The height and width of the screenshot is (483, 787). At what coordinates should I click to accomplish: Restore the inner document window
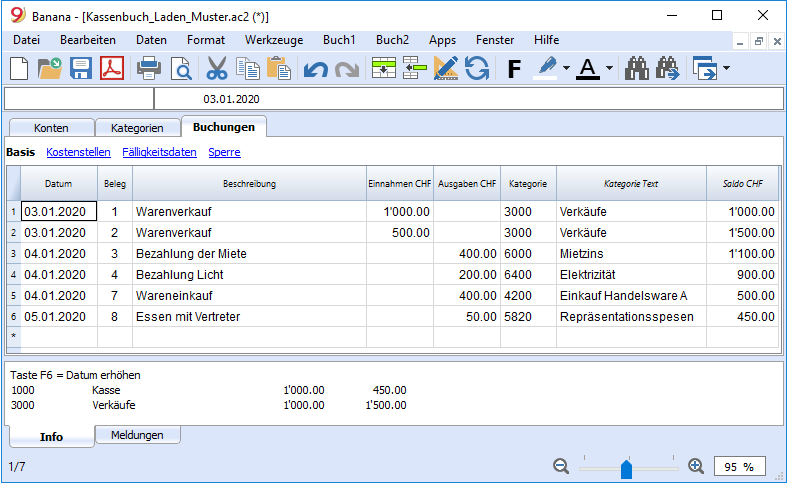coord(758,42)
